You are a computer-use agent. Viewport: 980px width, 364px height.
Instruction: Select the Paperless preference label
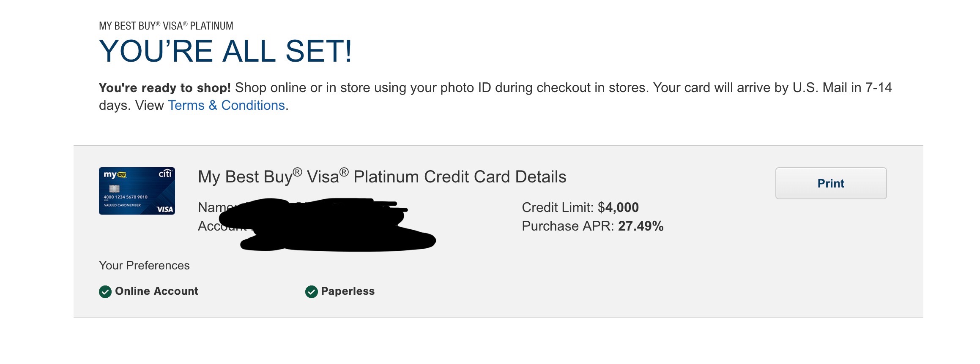coord(348,291)
